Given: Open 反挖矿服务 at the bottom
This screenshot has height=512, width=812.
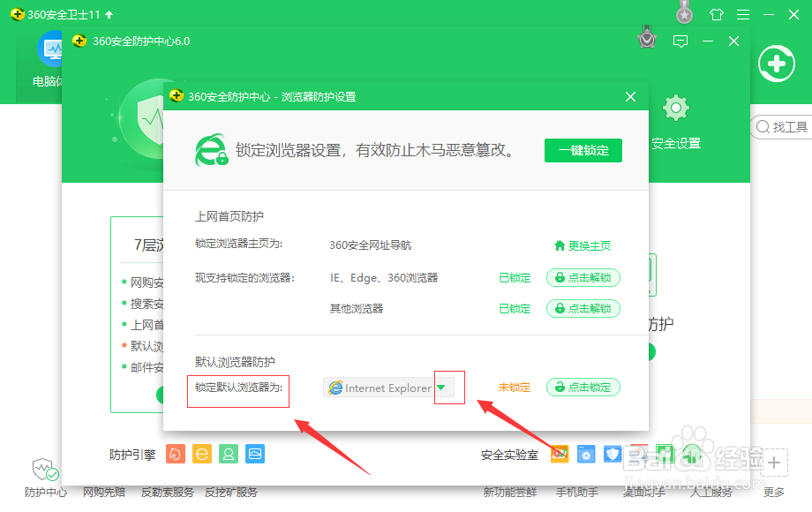Looking at the screenshot, I should pyautogui.click(x=231, y=493).
